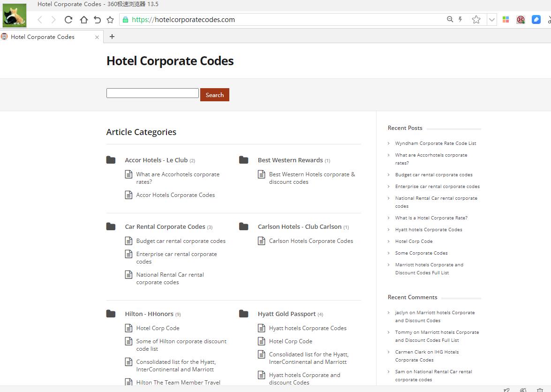
Task: Click the lightning speed mode icon
Action: pyautogui.click(x=460, y=19)
